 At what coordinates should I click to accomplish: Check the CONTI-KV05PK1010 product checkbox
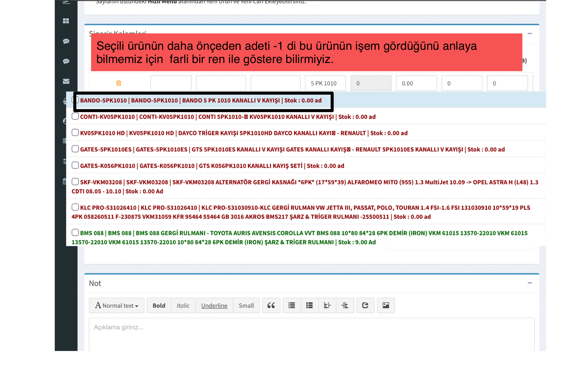click(x=75, y=116)
